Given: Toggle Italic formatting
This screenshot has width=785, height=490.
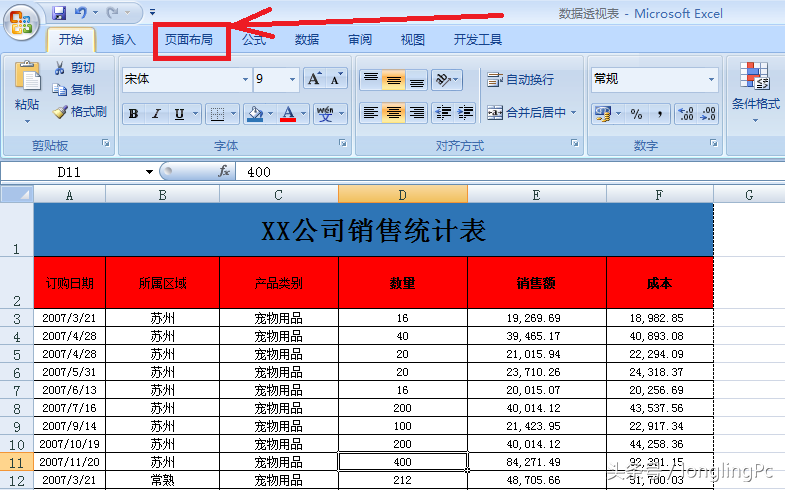Looking at the screenshot, I should [156, 114].
